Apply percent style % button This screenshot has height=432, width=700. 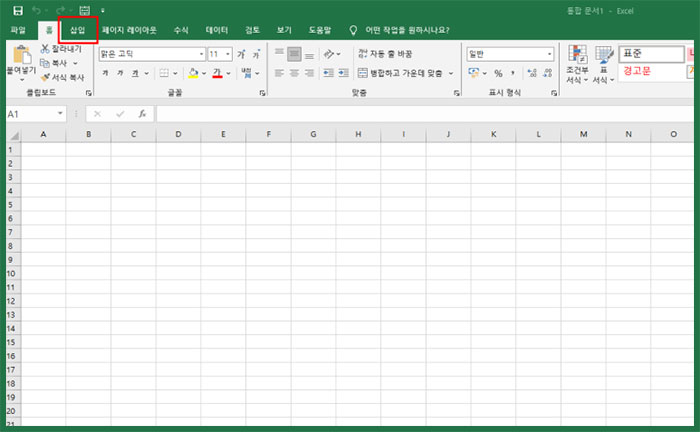pos(498,73)
